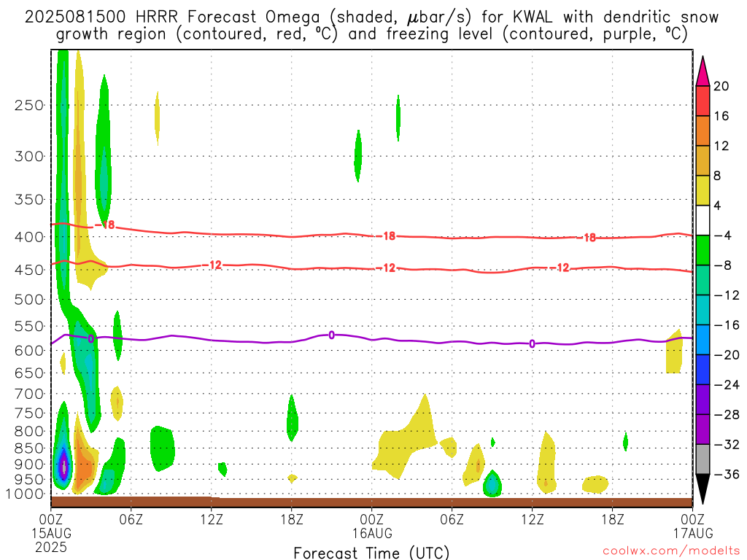Click the title line starting 'growth region'
Image resolution: width=747 pixels, height=560 pixels.
coord(371,34)
